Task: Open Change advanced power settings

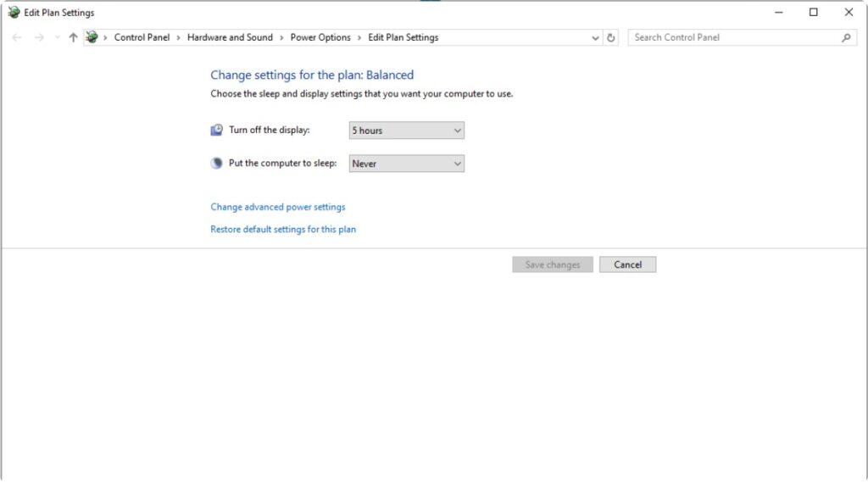Action: click(278, 207)
